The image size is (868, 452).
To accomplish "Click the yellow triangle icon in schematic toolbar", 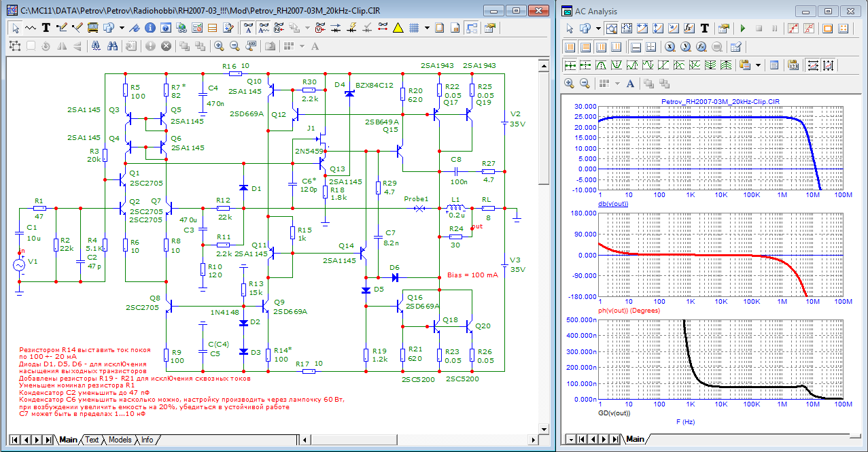I will [398, 28].
